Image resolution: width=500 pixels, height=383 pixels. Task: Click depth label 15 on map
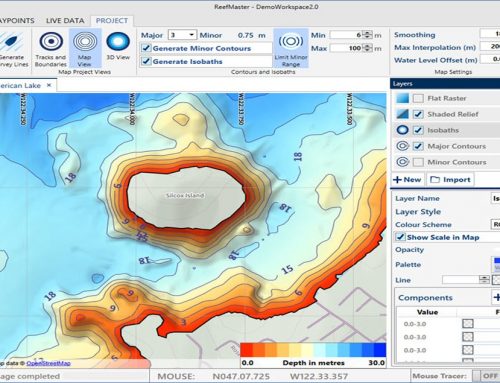click(x=287, y=269)
